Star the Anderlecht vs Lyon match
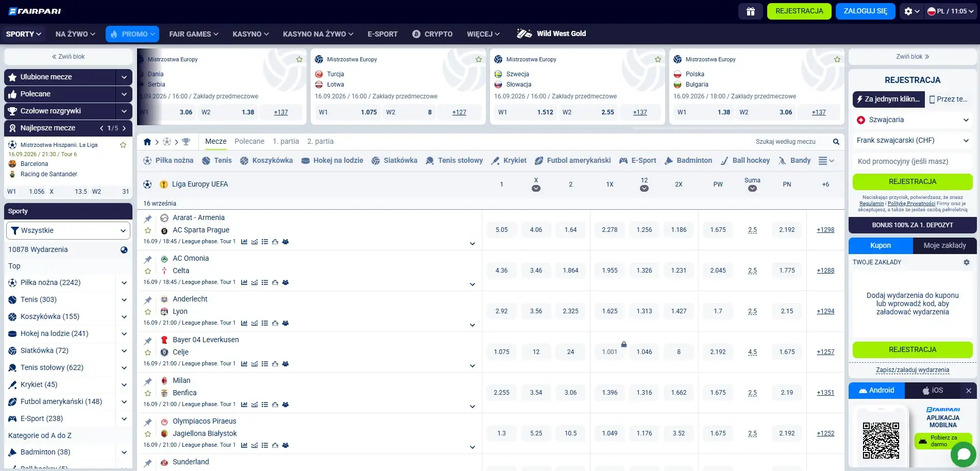Screen dimensions: 980x471 click(148, 312)
